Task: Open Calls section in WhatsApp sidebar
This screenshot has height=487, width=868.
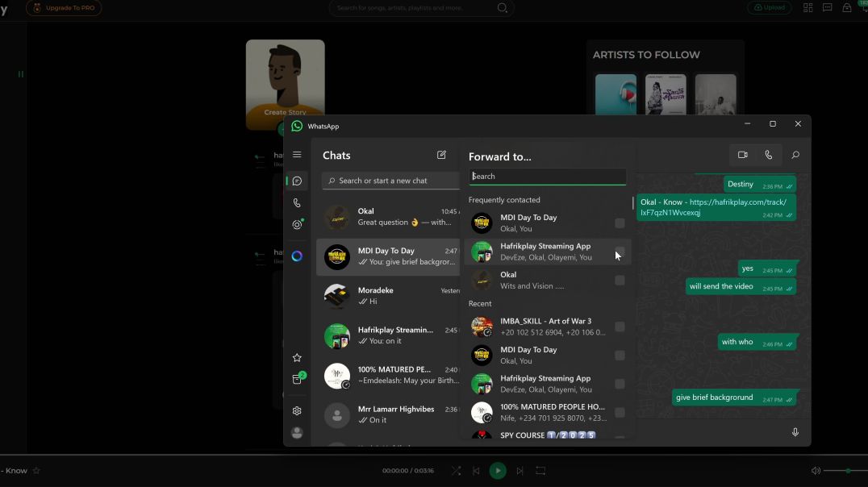Action: (x=298, y=203)
